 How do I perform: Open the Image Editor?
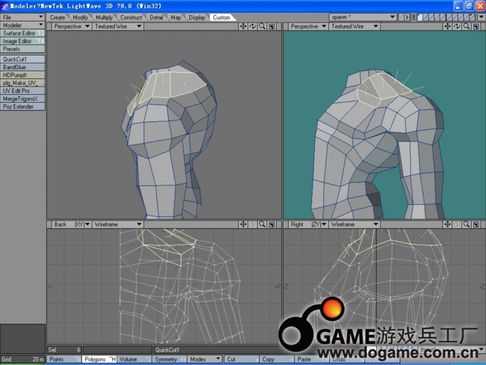pos(22,41)
